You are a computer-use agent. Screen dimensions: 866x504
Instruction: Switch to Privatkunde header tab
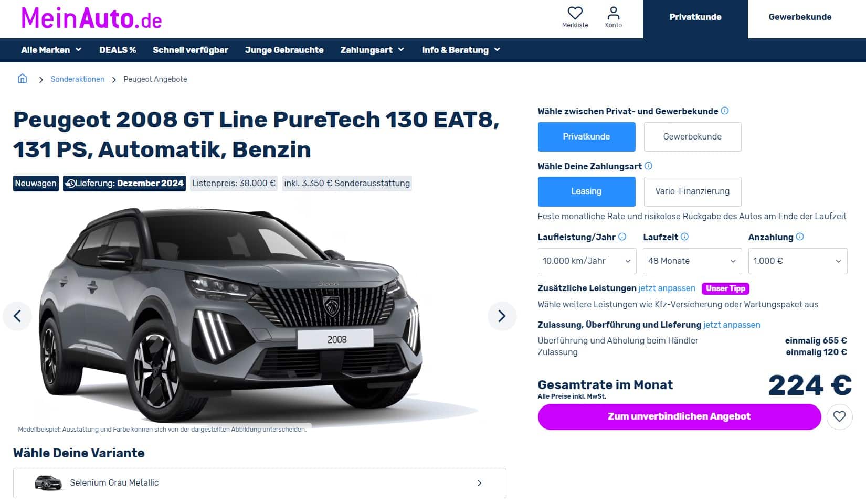click(x=695, y=19)
